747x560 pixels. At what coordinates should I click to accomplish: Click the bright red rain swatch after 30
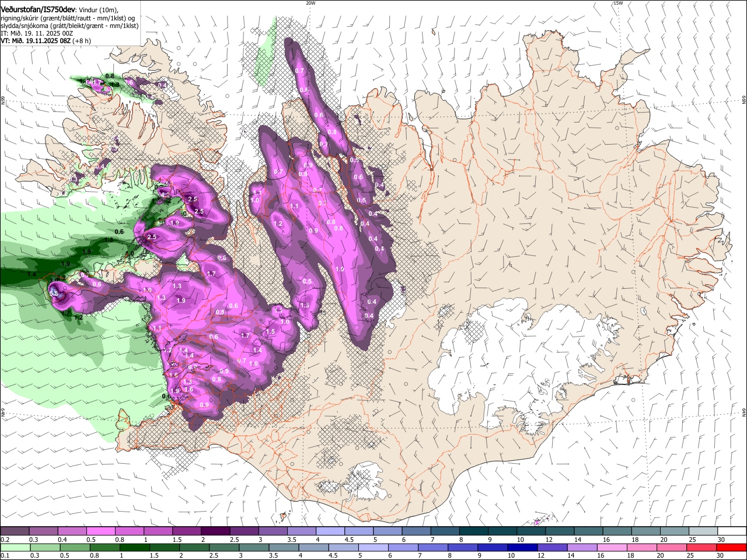coord(732,547)
